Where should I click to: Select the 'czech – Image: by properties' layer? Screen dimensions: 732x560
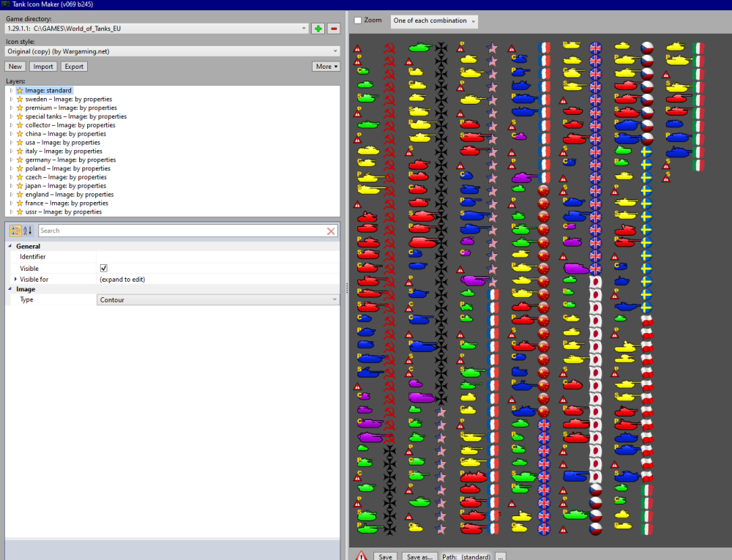pyautogui.click(x=66, y=177)
